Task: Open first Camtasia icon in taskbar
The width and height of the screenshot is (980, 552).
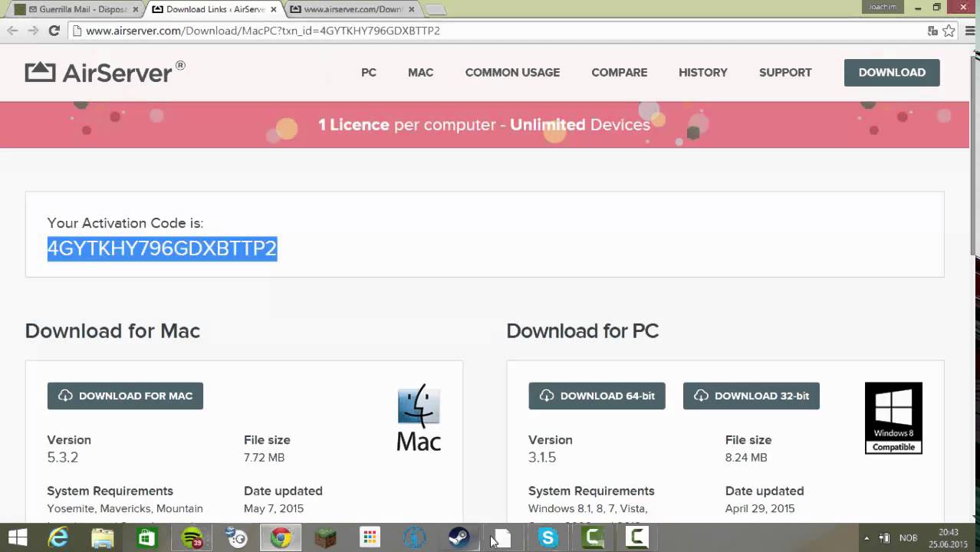Action: [x=592, y=538]
